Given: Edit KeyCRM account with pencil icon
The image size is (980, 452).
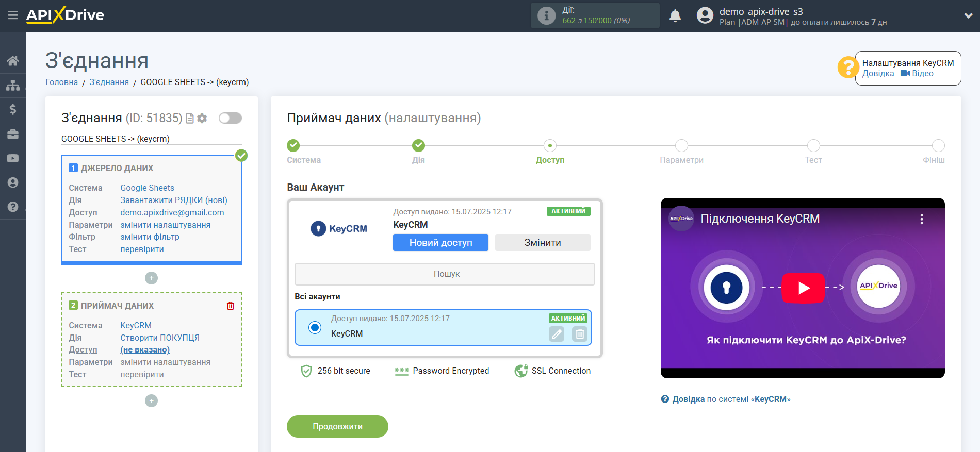Looking at the screenshot, I should tap(557, 334).
